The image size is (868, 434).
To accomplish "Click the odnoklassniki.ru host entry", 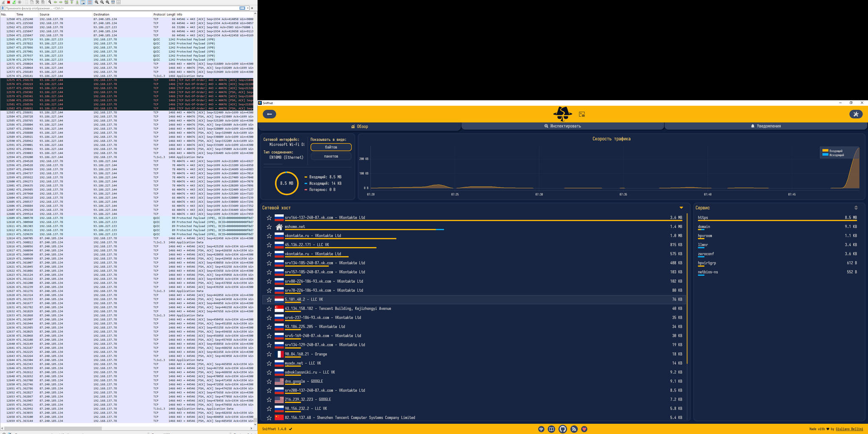I will coord(309,372).
